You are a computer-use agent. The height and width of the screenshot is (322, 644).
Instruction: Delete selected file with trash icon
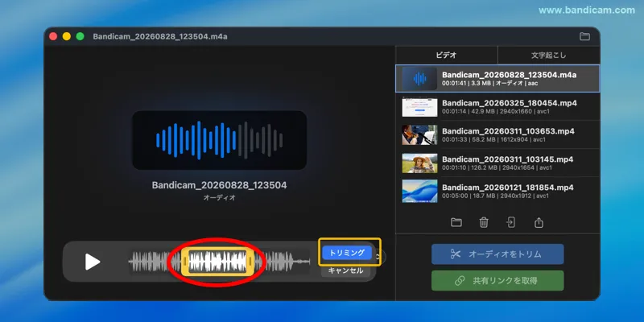click(x=484, y=223)
